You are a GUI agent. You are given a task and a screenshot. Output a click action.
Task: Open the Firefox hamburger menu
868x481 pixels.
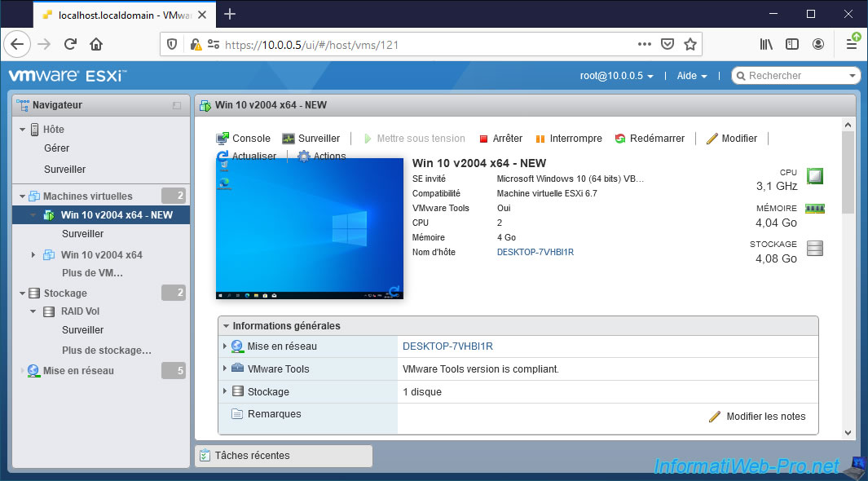tap(852, 44)
